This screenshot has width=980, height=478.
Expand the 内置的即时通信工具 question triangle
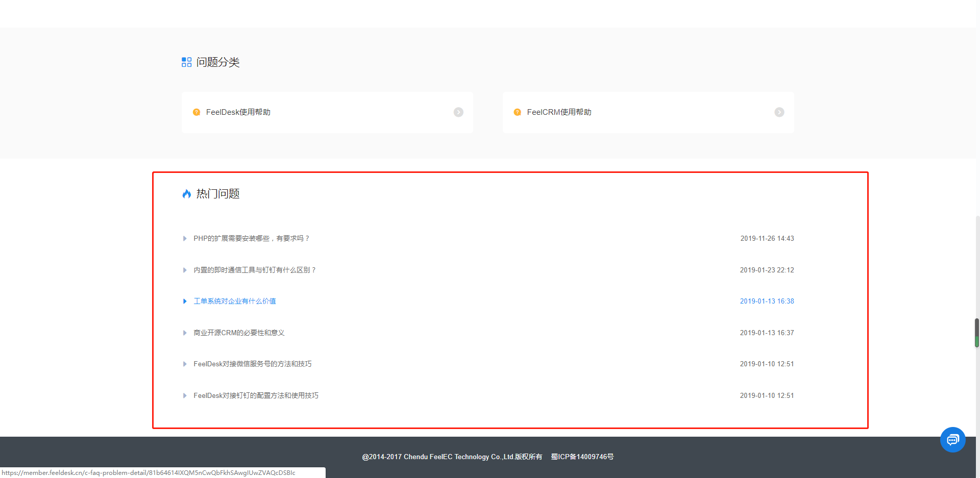(x=185, y=270)
